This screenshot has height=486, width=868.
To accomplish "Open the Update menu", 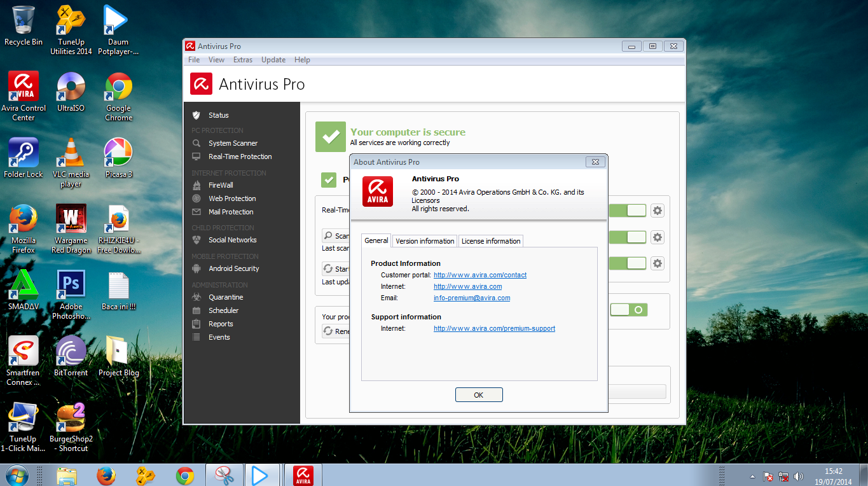I will tap(273, 60).
